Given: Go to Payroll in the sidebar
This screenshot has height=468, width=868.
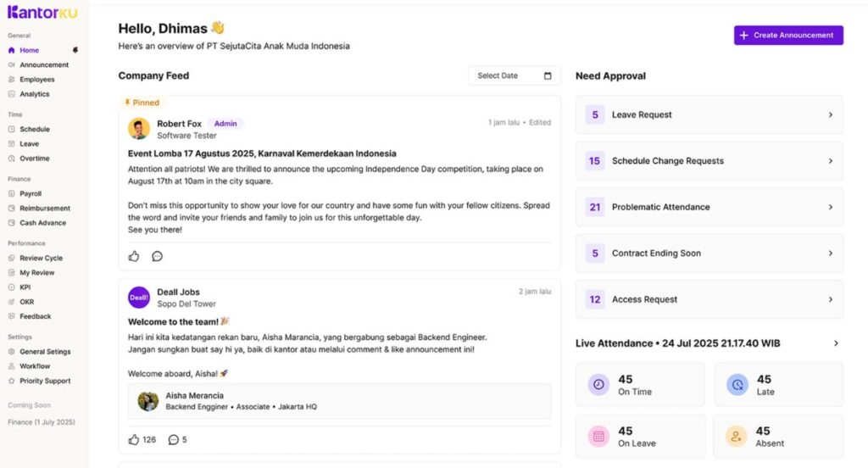Looking at the screenshot, I should pos(31,193).
